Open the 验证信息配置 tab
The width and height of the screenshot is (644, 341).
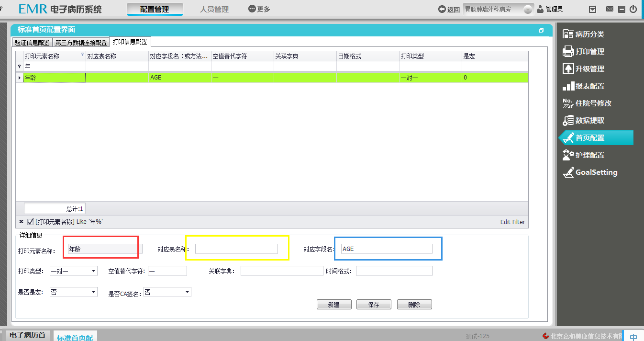pyautogui.click(x=32, y=42)
